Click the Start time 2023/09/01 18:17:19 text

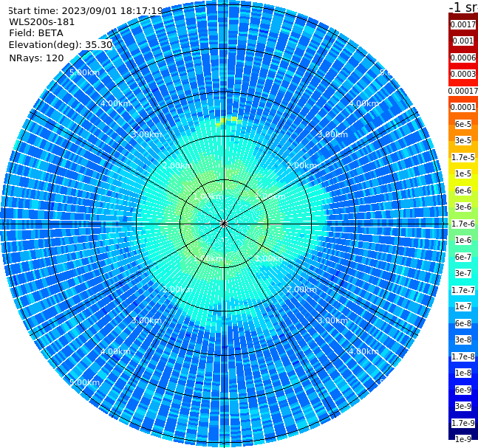[85, 10]
